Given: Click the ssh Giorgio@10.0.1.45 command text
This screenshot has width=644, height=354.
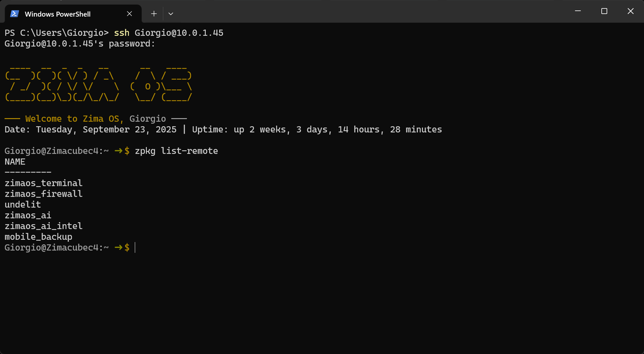Looking at the screenshot, I should (169, 33).
